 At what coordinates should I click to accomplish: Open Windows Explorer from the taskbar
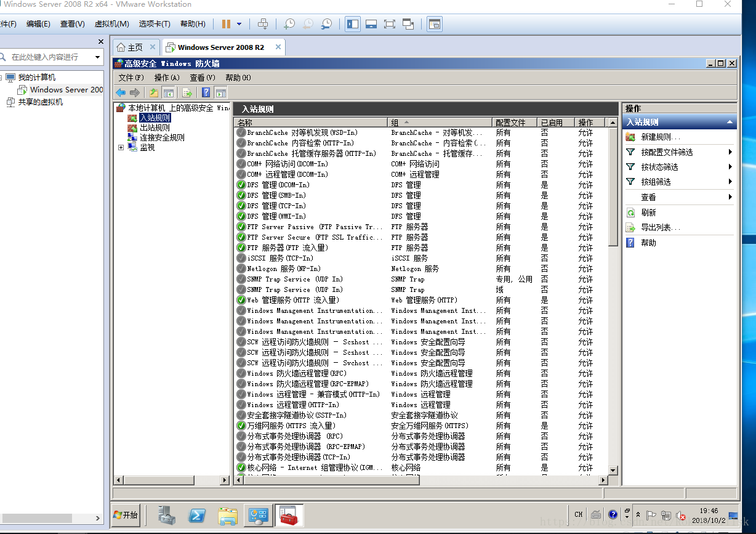[228, 515]
